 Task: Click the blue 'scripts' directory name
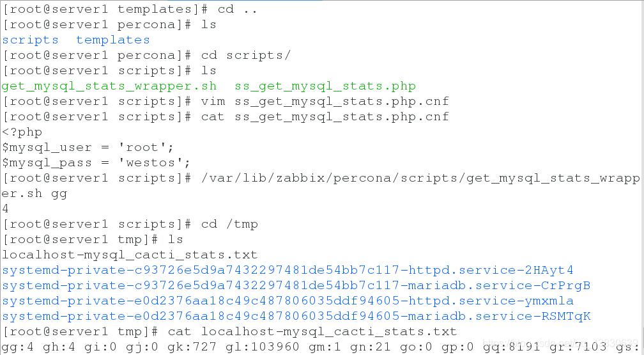point(31,40)
